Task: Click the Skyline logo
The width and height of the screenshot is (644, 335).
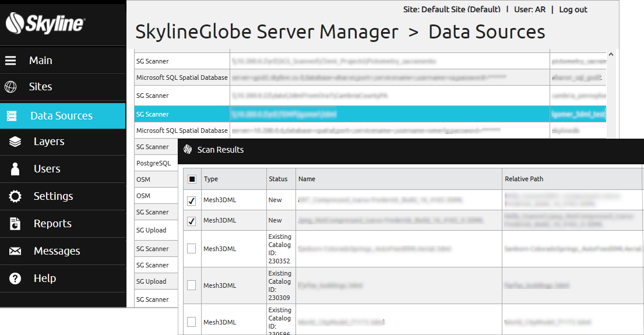Action: coord(45,23)
